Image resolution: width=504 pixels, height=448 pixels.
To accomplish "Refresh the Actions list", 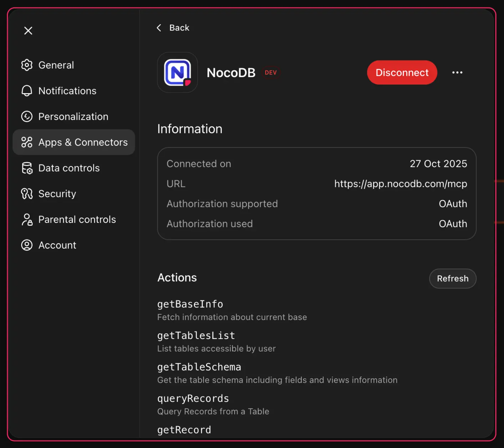I will 452,278.
